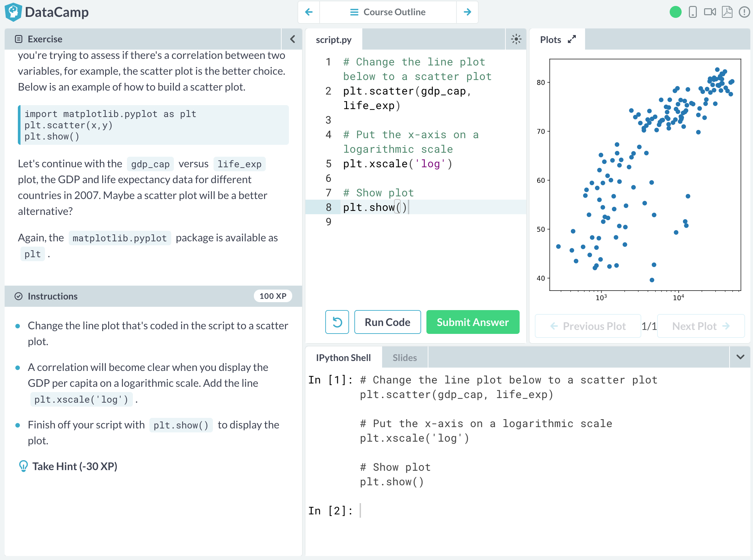
Task: Collapse the IPython Shell panel
Action: click(740, 357)
